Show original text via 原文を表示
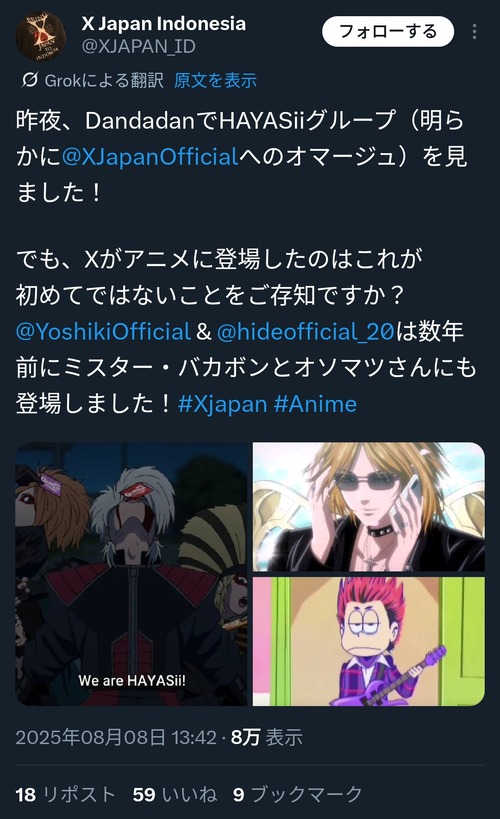Image resolution: width=500 pixels, height=819 pixels. [215, 80]
